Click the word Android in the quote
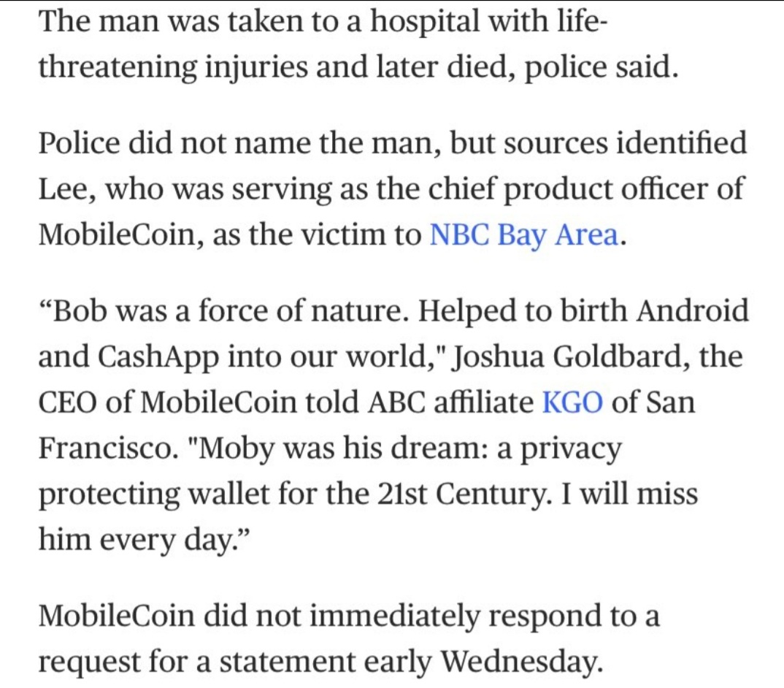The image size is (784, 688). [692, 310]
